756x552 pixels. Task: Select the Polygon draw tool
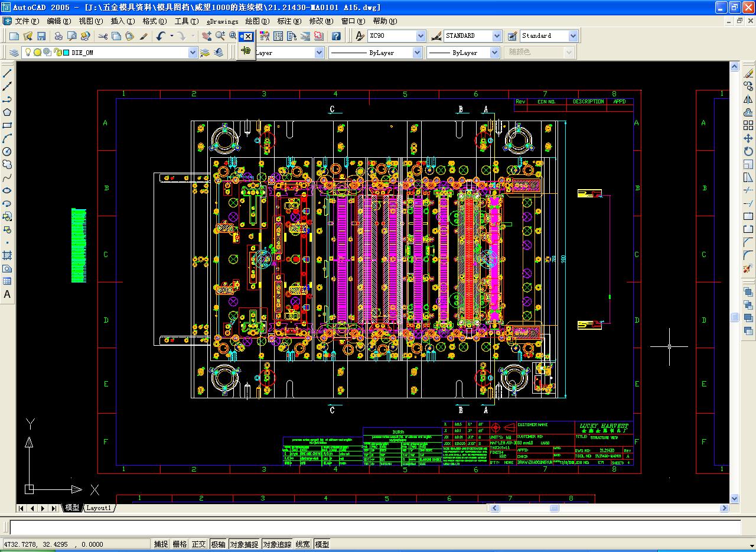tap(7, 112)
